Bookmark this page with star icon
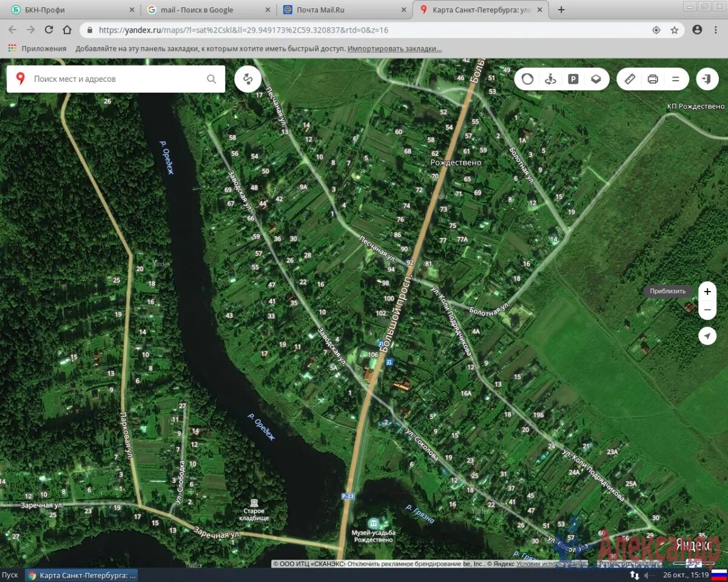The height and width of the screenshot is (582, 728). tap(674, 30)
